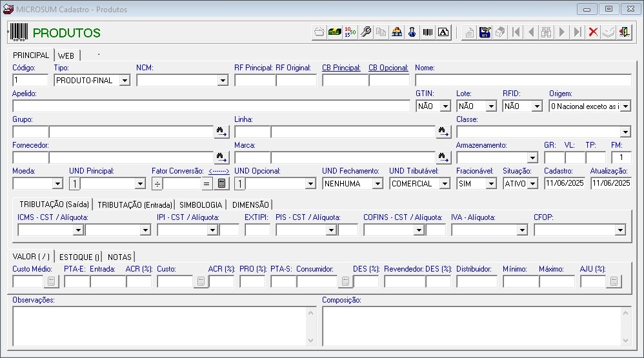Image resolution: width=644 pixels, height=358 pixels.
Task: Click the money bills icon in the toolbar
Action: click(334, 32)
